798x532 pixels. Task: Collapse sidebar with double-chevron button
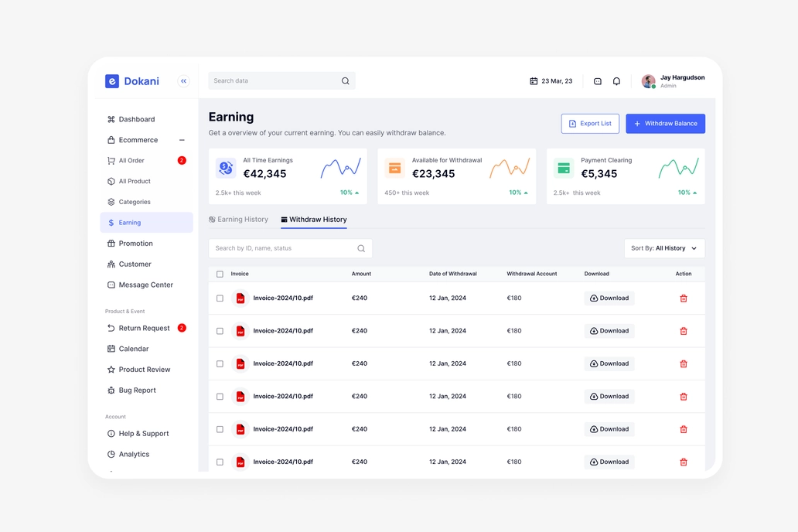coord(184,81)
